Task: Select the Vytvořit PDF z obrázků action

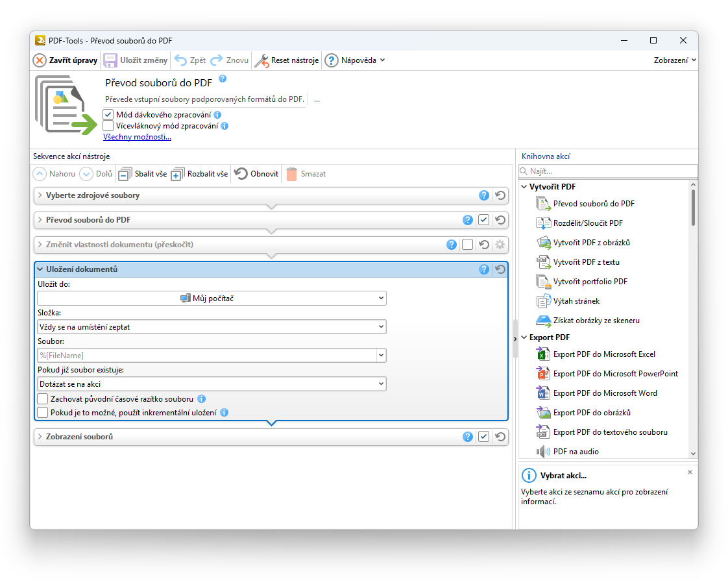Action: [x=583, y=243]
